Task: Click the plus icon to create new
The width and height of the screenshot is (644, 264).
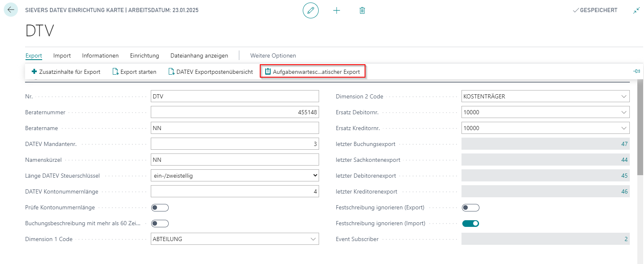Action: tap(336, 10)
